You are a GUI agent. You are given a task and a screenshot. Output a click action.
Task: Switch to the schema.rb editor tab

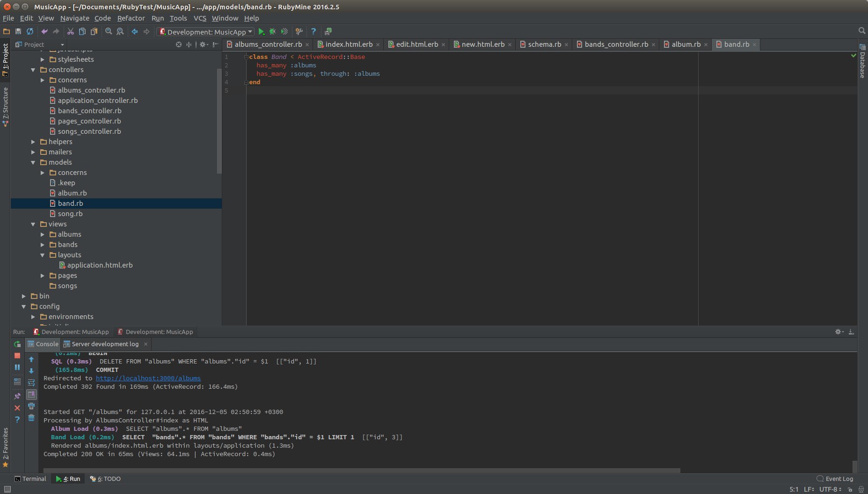tap(544, 44)
